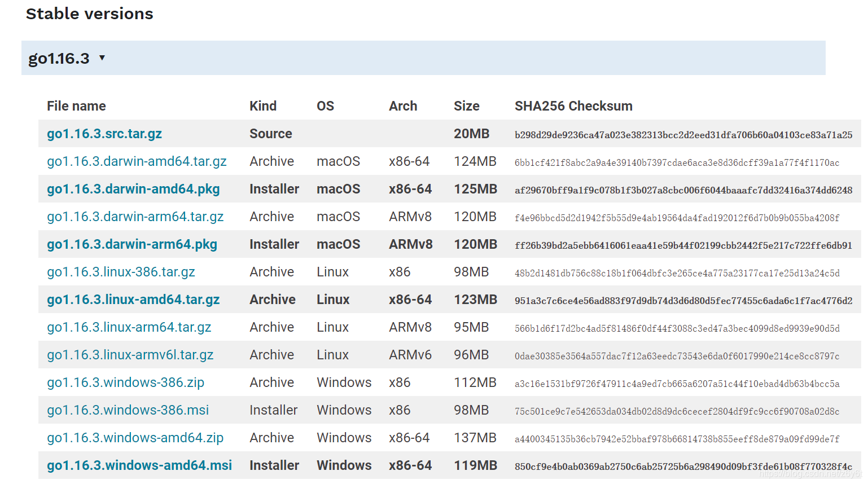
Task: Click the SHA256 Checksum column header
Action: click(573, 106)
